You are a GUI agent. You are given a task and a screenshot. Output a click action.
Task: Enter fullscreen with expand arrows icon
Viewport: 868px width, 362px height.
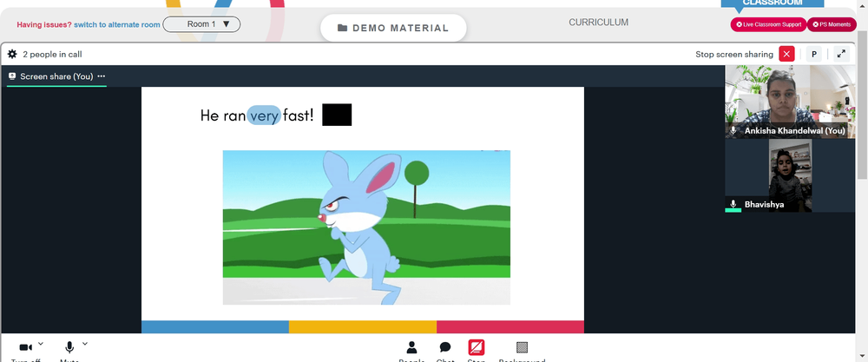click(x=841, y=54)
